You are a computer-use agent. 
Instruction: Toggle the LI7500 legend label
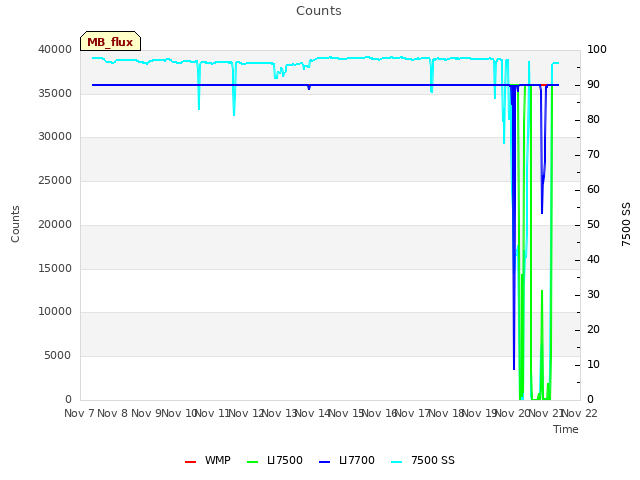[x=284, y=460]
